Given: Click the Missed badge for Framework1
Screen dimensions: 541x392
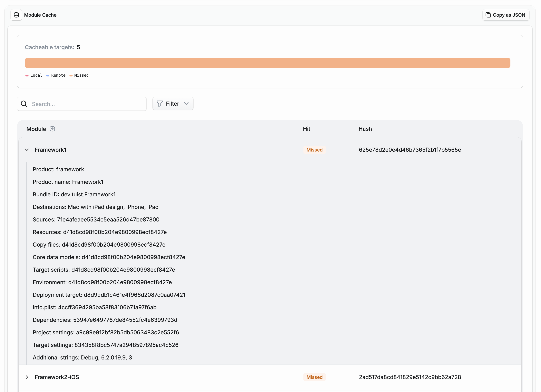Looking at the screenshot, I should (x=314, y=150).
